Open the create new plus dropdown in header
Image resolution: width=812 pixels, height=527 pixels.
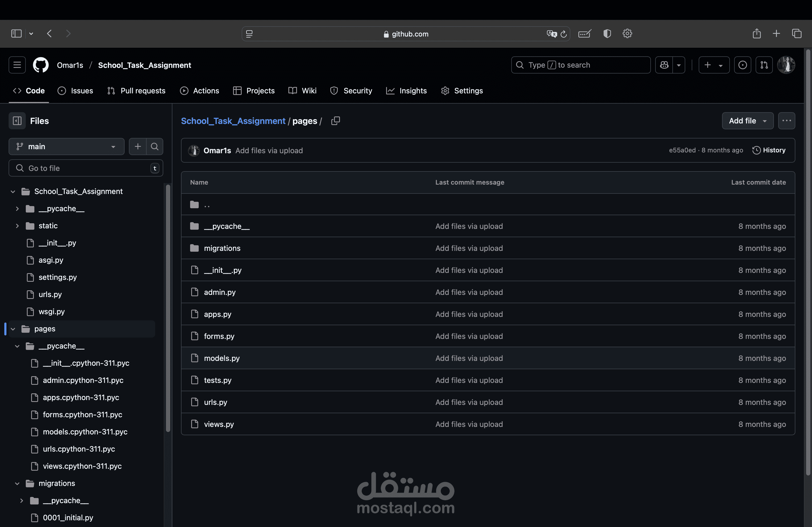[x=714, y=65]
